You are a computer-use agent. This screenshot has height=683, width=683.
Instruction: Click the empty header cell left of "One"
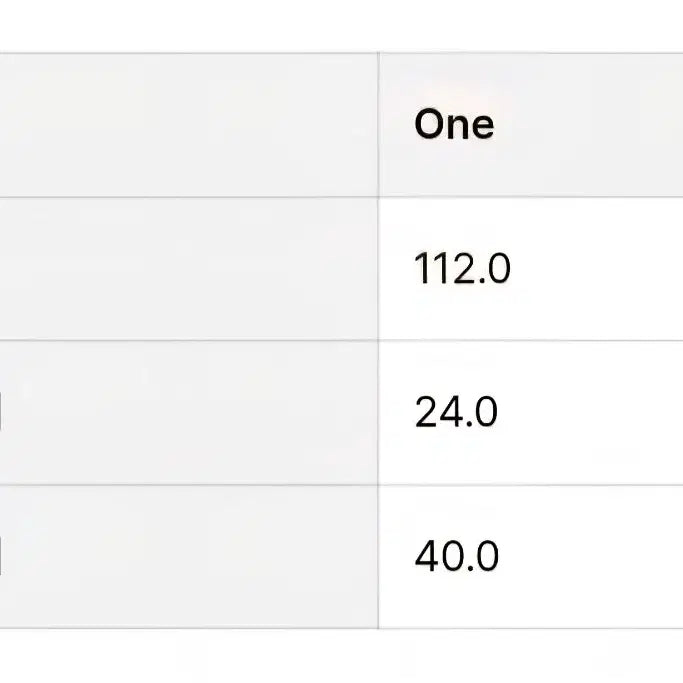tap(188, 125)
